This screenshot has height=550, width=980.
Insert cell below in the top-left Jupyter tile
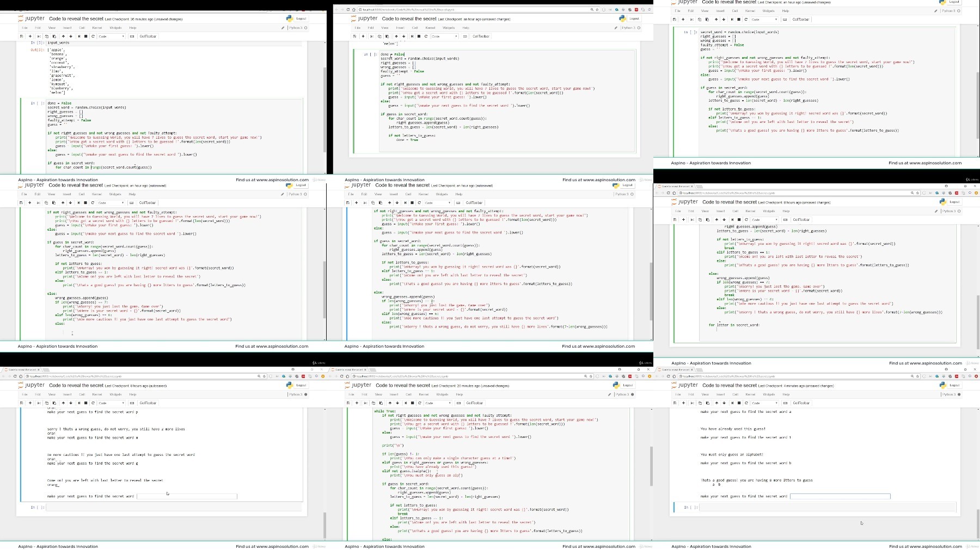[x=30, y=36]
